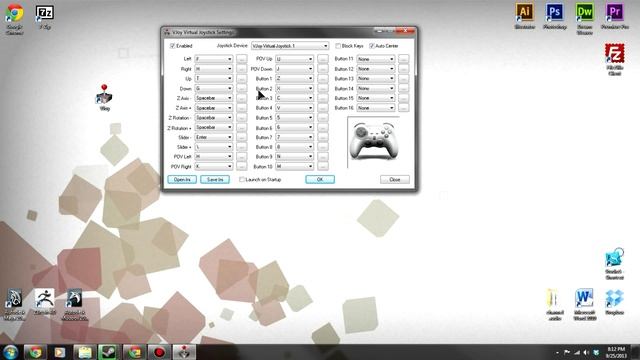This screenshot has width=640, height=360.
Task: Select the VJoy joystick desktop shortcut
Action: [x=104, y=98]
